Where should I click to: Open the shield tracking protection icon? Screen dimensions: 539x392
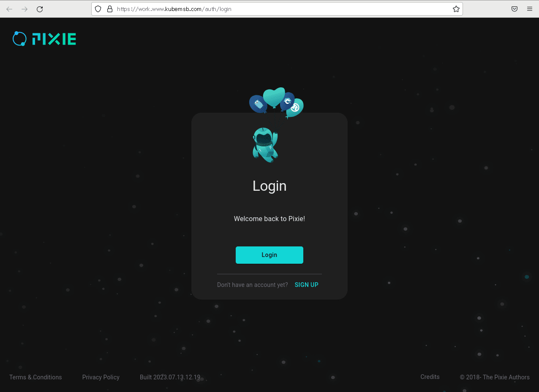click(98, 9)
